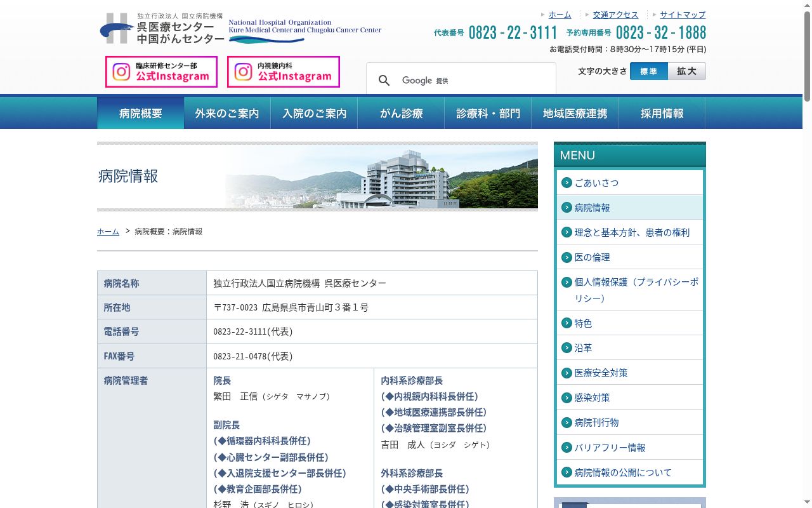Open 病院情報 in the side menu
The image size is (812, 508).
[x=630, y=208]
